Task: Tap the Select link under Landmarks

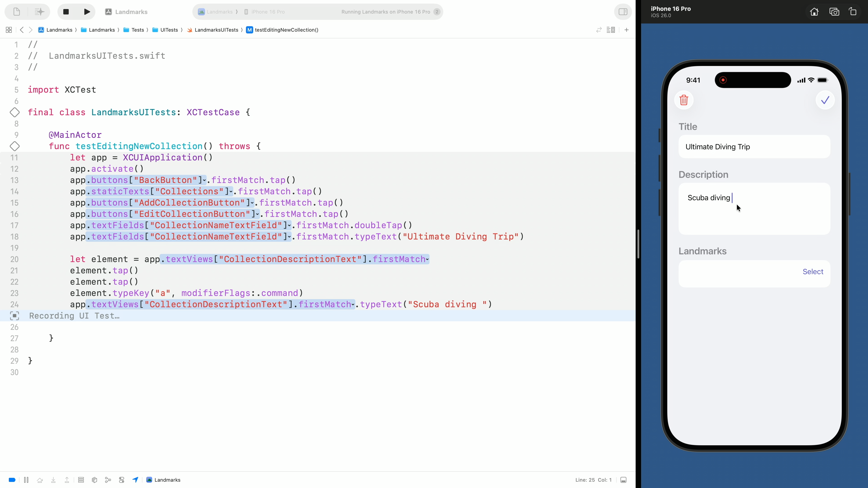Action: point(812,272)
